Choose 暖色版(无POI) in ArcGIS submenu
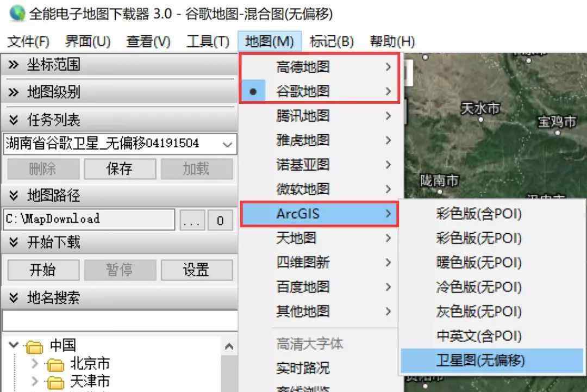 pos(492,263)
